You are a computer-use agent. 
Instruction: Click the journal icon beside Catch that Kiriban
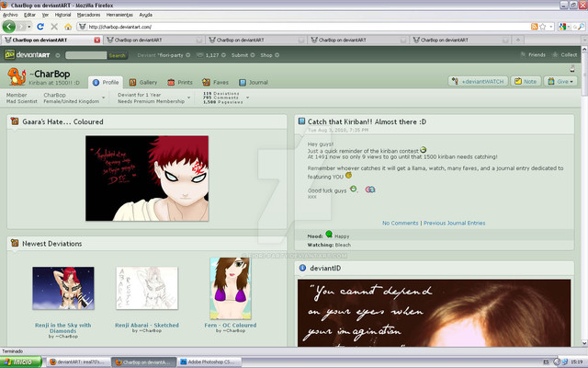pos(301,121)
